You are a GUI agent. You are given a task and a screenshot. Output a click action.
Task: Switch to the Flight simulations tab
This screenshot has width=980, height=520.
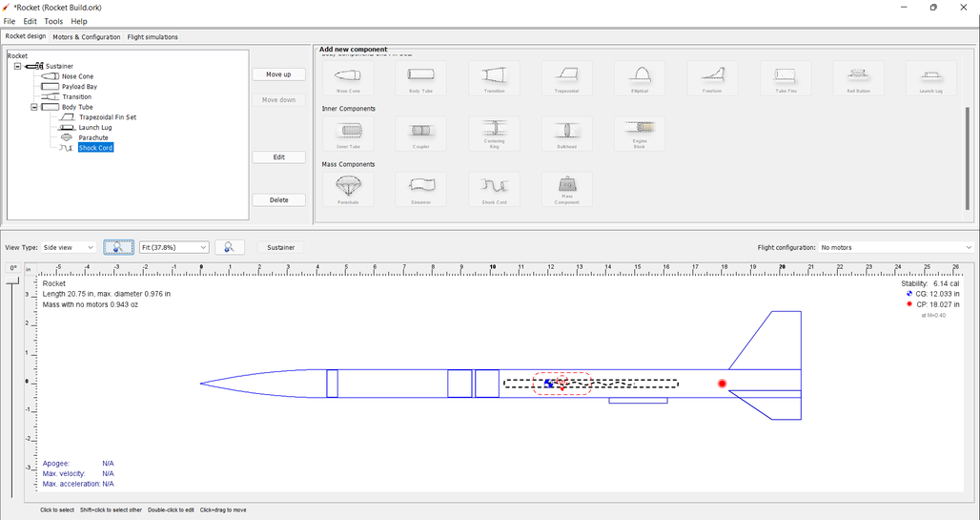pyautogui.click(x=153, y=37)
